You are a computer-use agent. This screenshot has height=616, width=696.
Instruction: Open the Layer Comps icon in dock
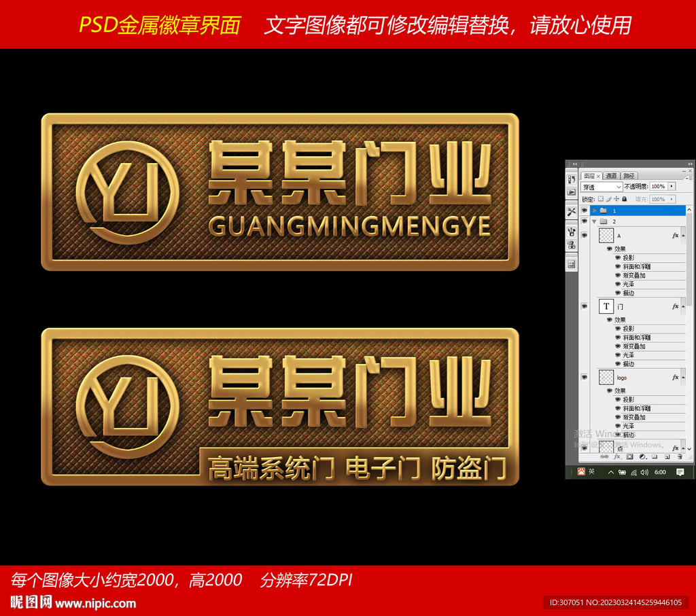[572, 264]
